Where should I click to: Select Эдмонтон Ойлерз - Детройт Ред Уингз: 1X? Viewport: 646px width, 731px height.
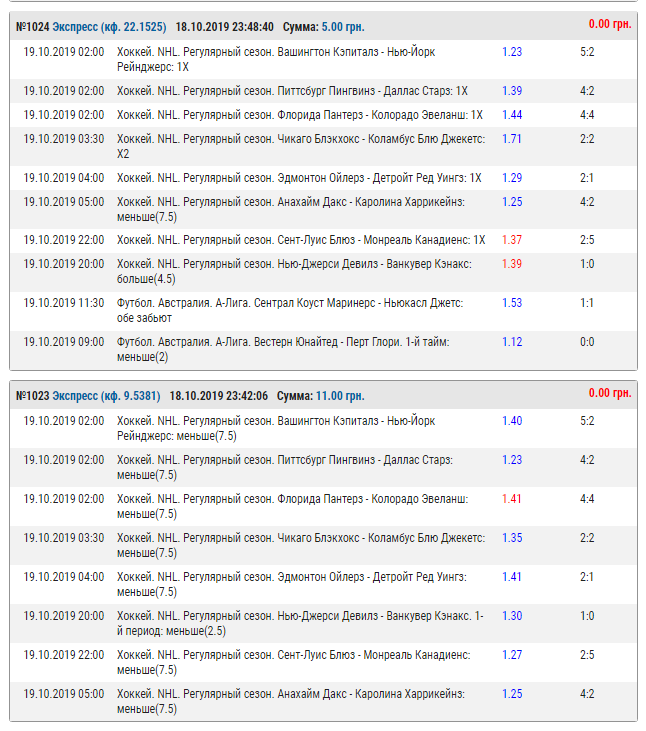pos(323,178)
